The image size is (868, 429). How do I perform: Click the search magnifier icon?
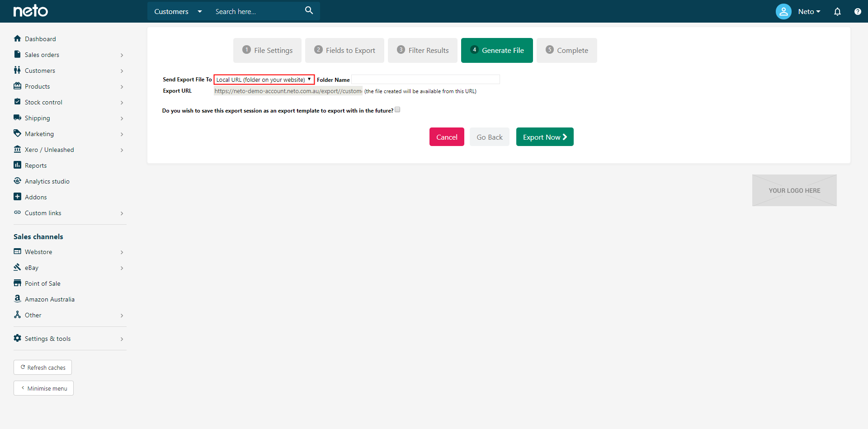point(309,10)
